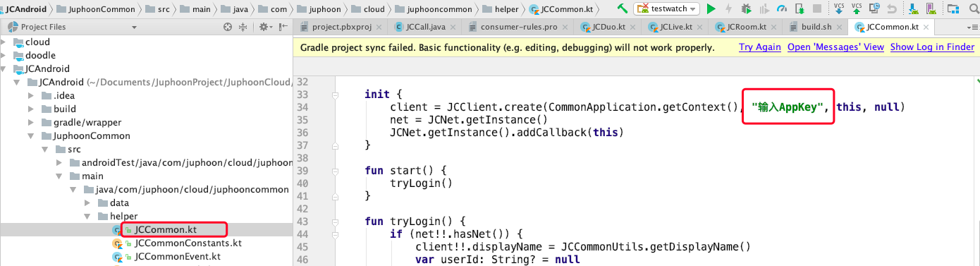This screenshot has width=980, height=266.
Task: Click the scroll-from-source target icon in project panel
Action: point(228,27)
